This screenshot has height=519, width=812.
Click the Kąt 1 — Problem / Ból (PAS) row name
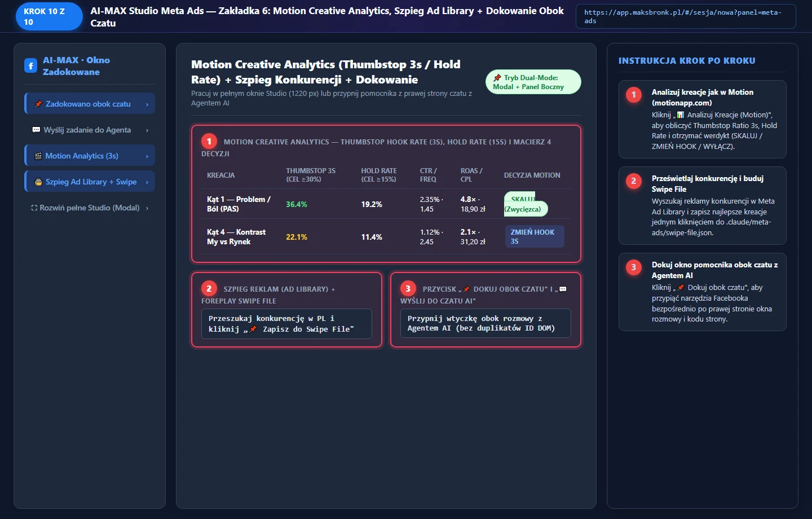point(239,204)
